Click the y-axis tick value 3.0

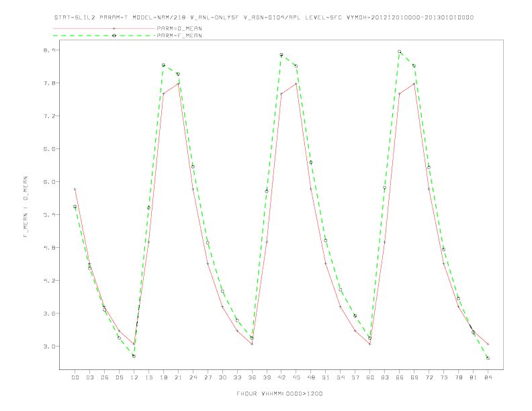point(49,347)
